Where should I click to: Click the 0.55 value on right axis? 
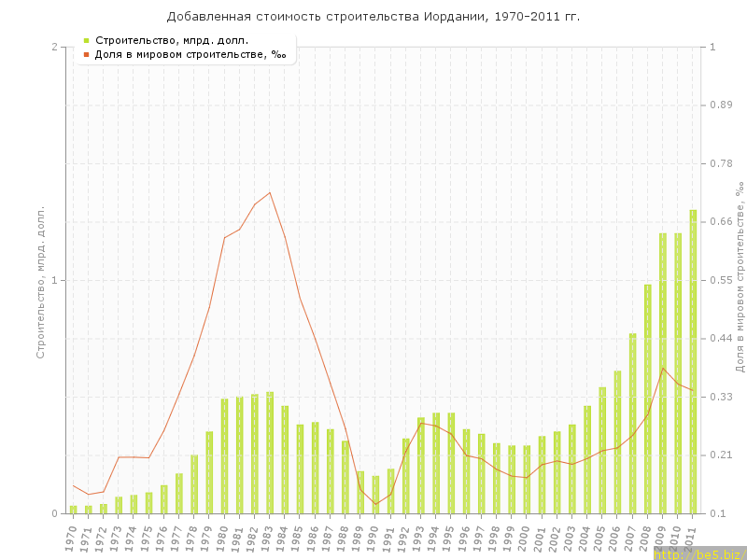(720, 280)
